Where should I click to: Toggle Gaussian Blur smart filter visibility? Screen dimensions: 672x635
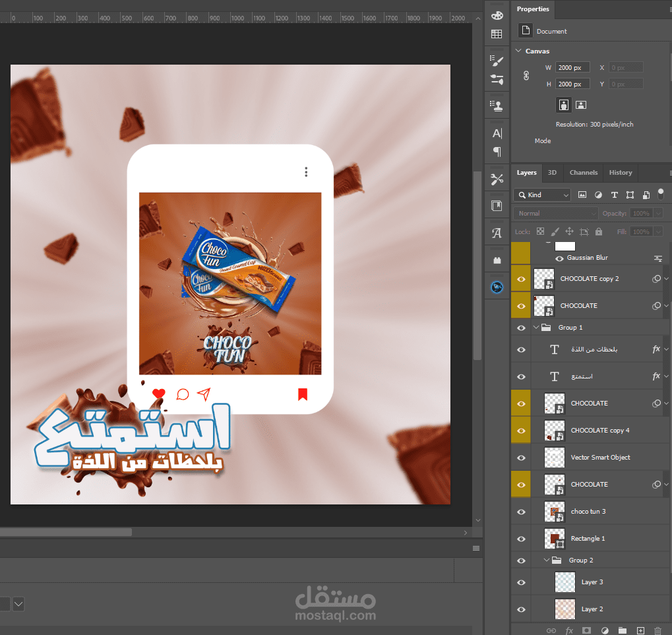559,258
